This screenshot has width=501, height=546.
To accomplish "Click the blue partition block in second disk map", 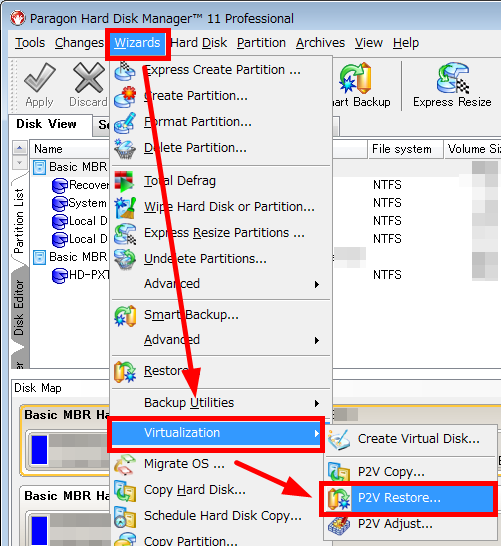I will [39, 531].
